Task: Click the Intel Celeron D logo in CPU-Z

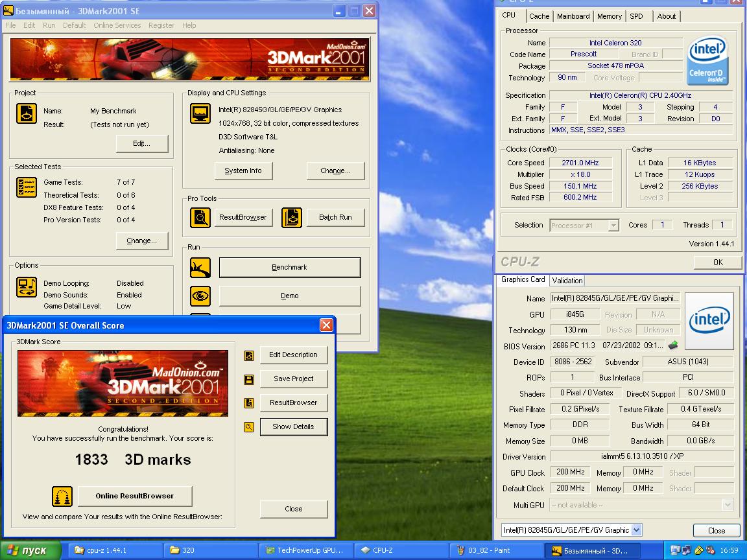Action: click(x=708, y=61)
